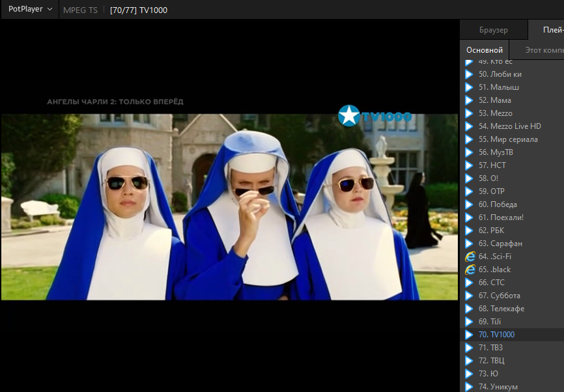Click play icon beside Телекафе
This screenshot has height=392, width=564.
tap(469, 309)
